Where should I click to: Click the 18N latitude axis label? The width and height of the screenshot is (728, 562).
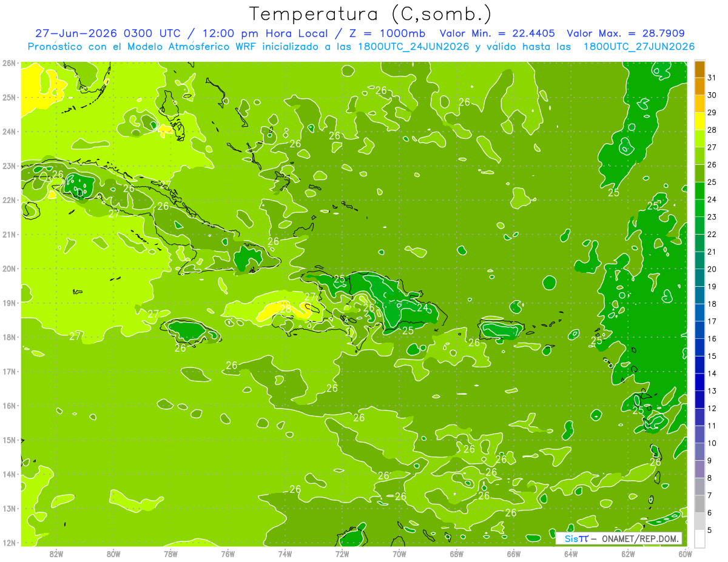click(9, 337)
